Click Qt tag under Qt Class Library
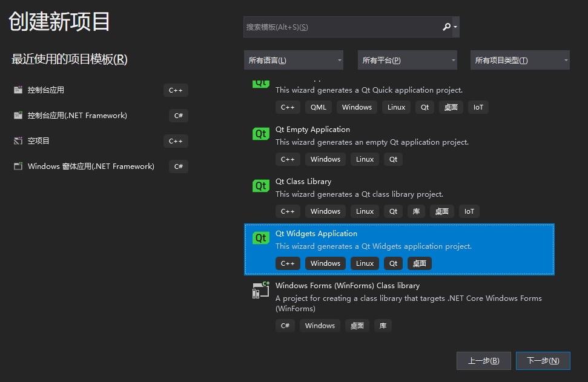This screenshot has height=382, width=588. (x=393, y=211)
